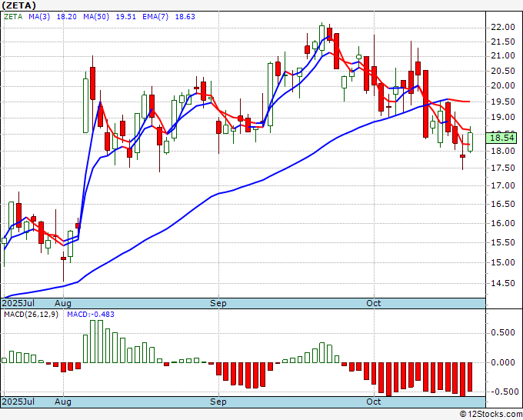Click the 0.500 MACD axis label
The image size is (523, 420).
(503, 333)
